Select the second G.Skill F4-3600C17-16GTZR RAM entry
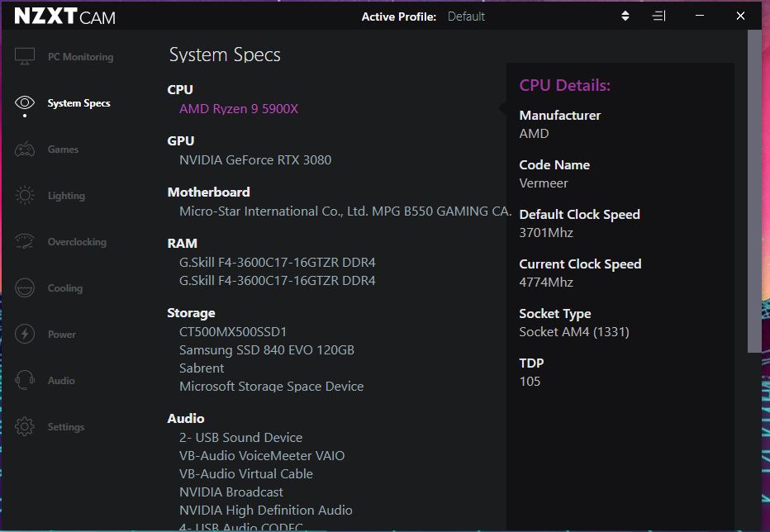Screen dimensions: 770x532 [x=278, y=280]
